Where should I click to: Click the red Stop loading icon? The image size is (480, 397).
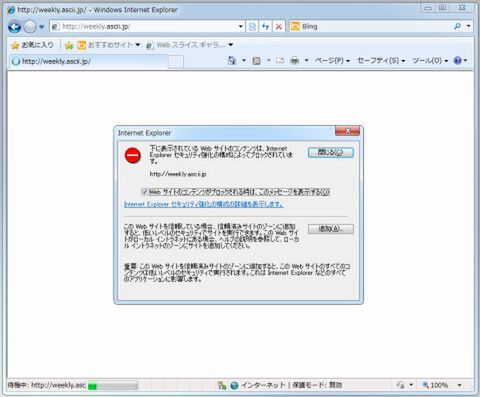tap(279, 26)
